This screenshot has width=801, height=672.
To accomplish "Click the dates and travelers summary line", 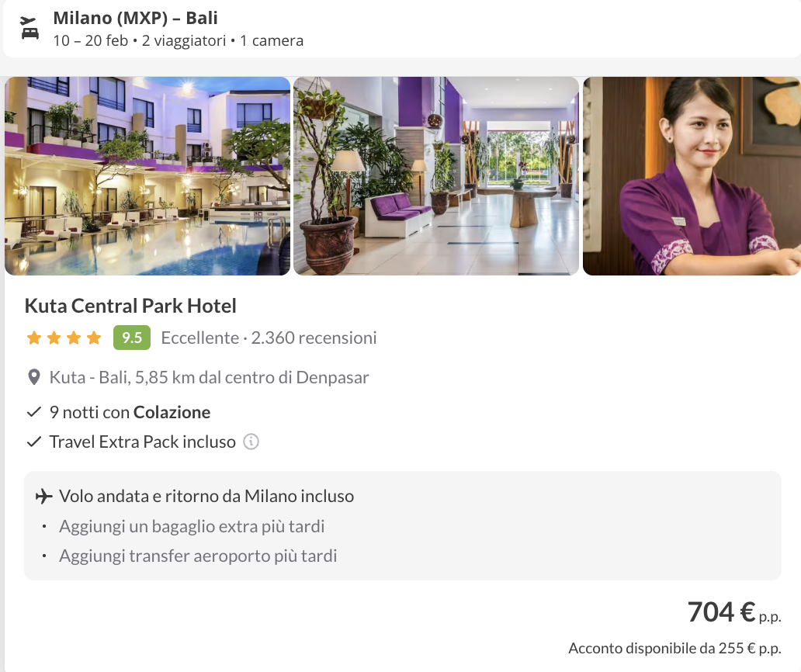I will click(x=179, y=41).
